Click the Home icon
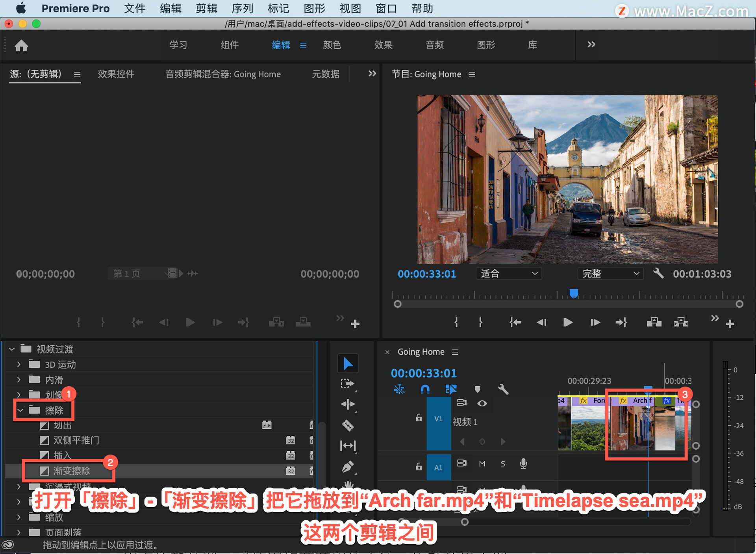Viewport: 756px width, 554px height. coord(21,45)
